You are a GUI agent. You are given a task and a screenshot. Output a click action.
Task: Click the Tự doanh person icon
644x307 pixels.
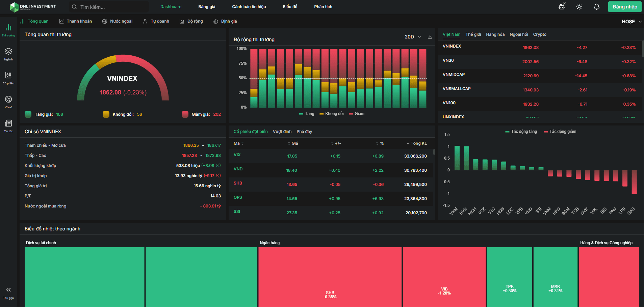tap(145, 21)
